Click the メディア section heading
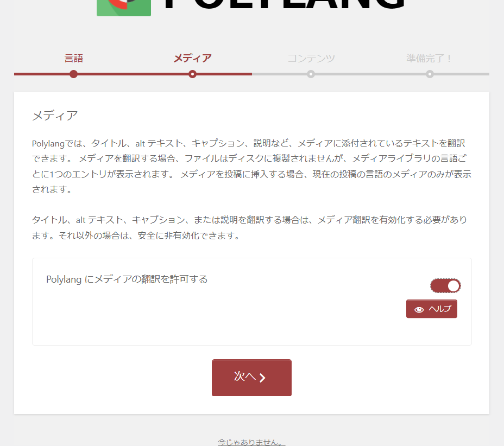Viewport: 504px width, 446px height. 55,116
